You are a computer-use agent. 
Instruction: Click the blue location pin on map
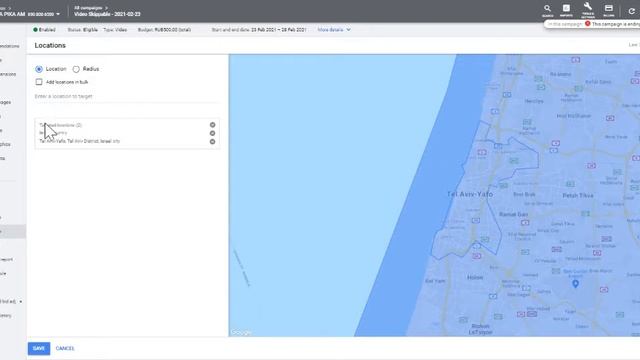point(575,283)
